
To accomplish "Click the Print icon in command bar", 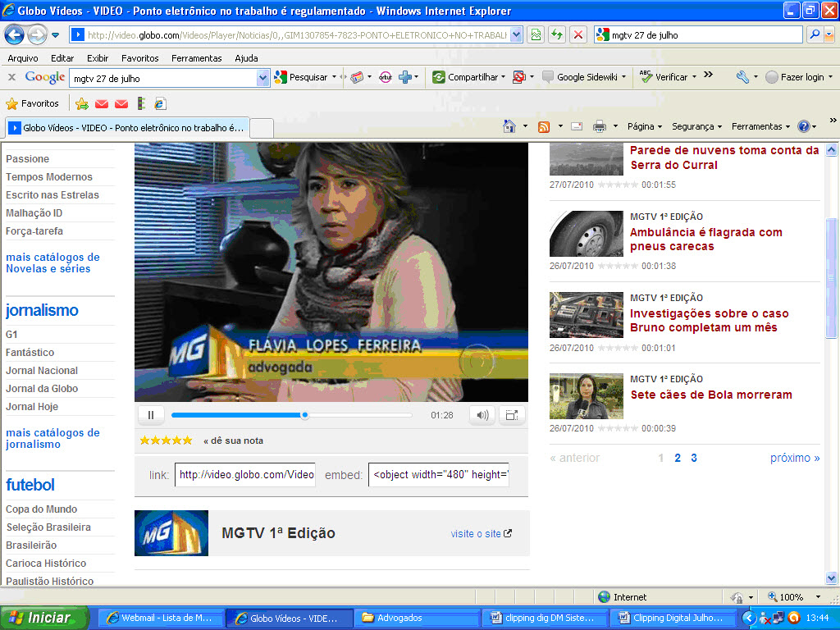I will point(600,126).
